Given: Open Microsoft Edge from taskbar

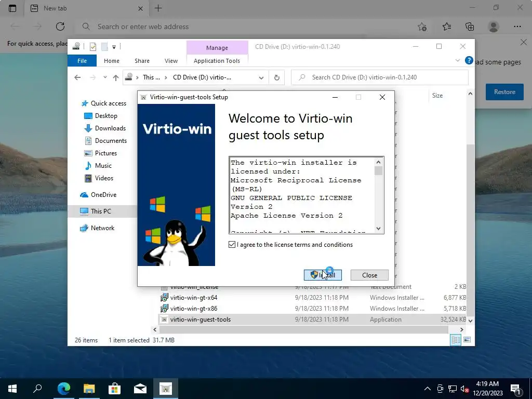Looking at the screenshot, I should tap(64, 389).
